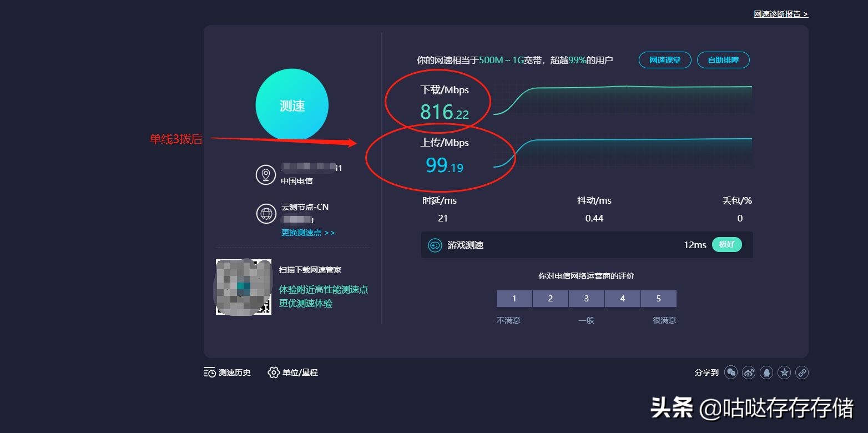This screenshot has width=868, height=433.
Task: Click 体验附近高性能测速点 link
Action: [x=322, y=289]
